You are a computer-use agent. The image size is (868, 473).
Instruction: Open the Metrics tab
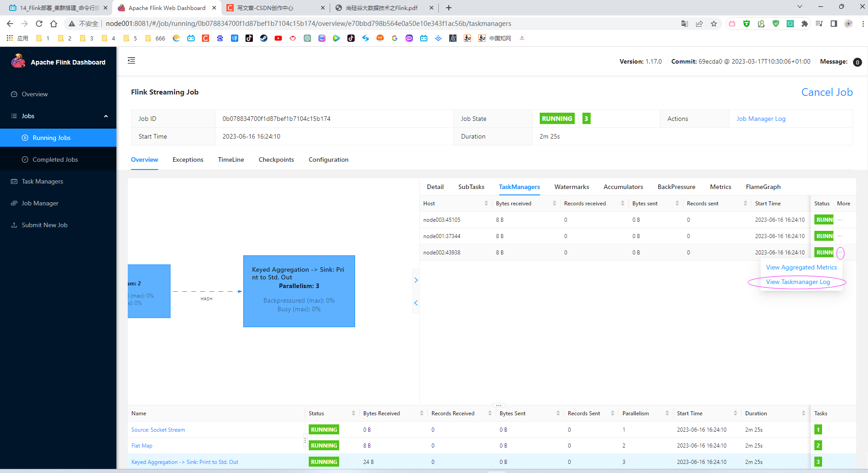click(720, 187)
